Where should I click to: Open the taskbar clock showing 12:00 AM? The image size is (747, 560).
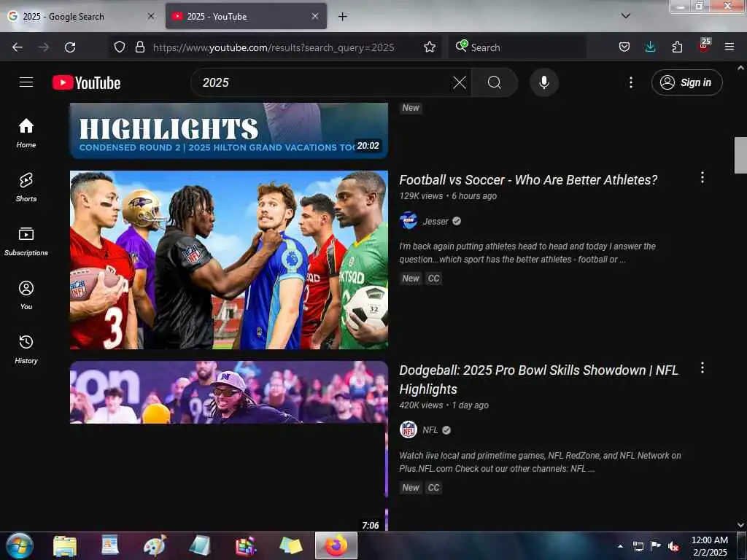point(710,546)
